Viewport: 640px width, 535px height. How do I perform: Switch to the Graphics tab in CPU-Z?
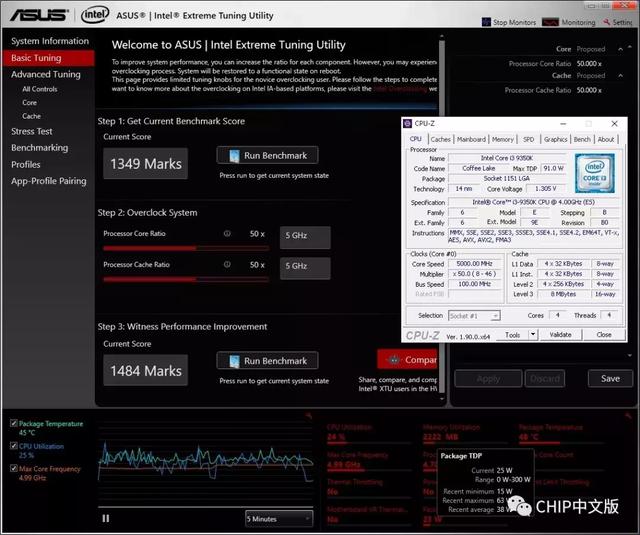(556, 140)
